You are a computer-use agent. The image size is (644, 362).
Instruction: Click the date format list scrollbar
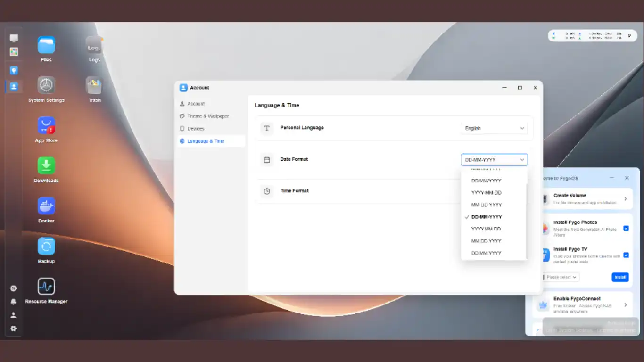tap(526, 221)
